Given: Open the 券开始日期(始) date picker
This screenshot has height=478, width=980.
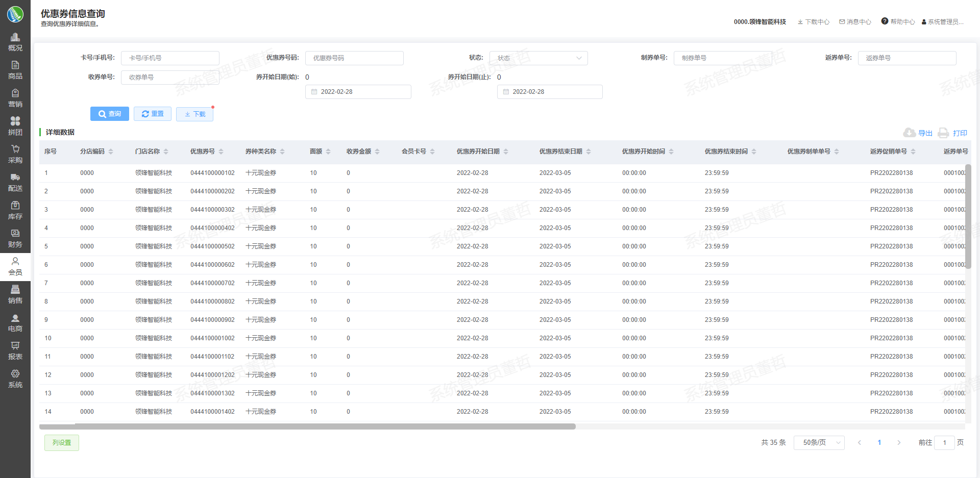Looking at the screenshot, I should (x=358, y=92).
